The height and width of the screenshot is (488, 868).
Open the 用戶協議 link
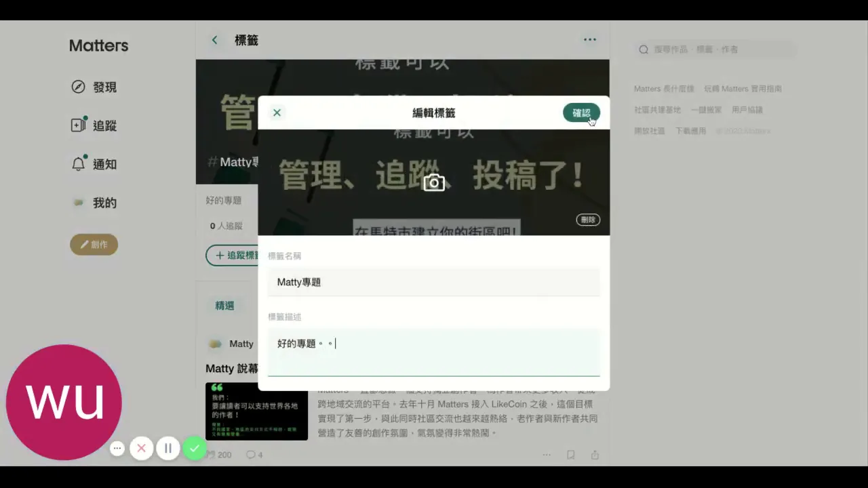tap(747, 110)
